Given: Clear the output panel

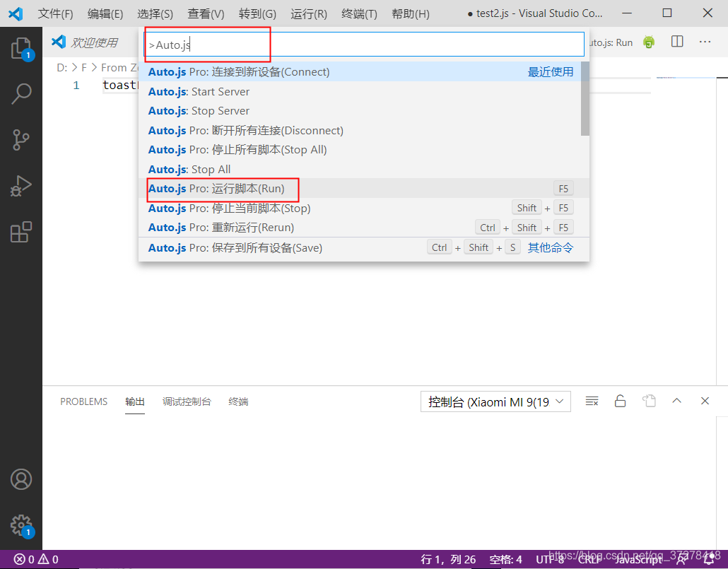Looking at the screenshot, I should (x=592, y=401).
